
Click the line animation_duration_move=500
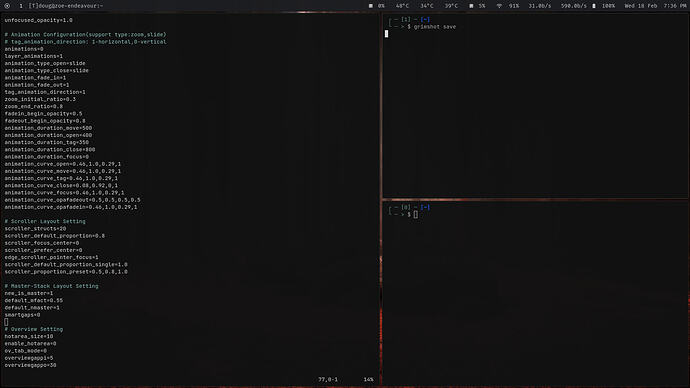[x=48, y=128]
